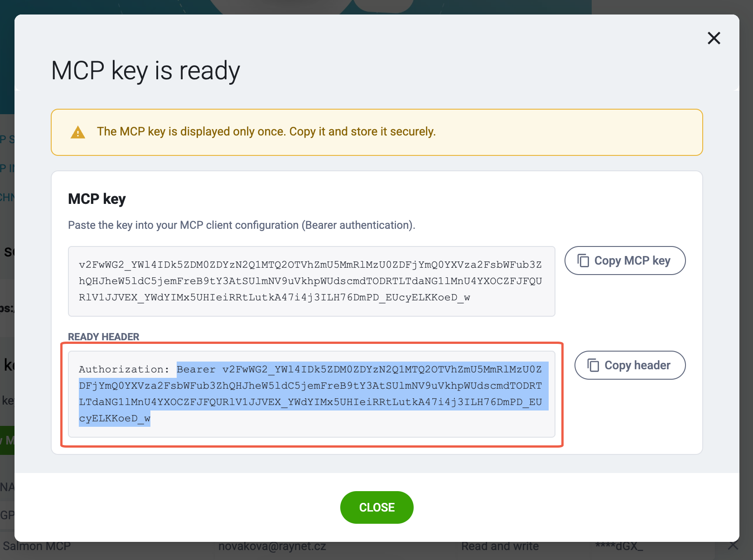Image resolution: width=753 pixels, height=560 pixels.
Task: Dismiss dialog using the top-right X icon
Action: [x=714, y=38]
